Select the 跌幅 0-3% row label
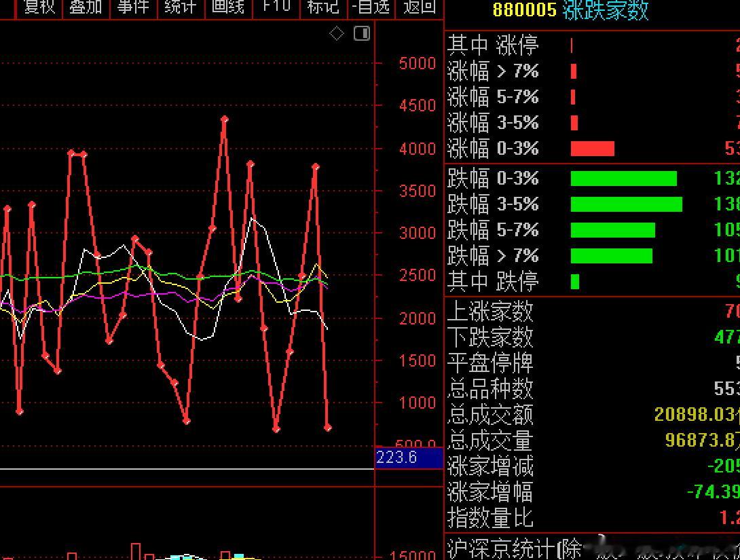The height and width of the screenshot is (560, 740). 493,179
